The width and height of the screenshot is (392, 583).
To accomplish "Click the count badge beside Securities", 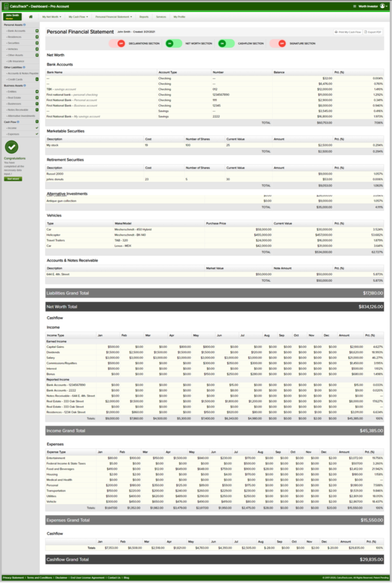I will click(x=37, y=43).
